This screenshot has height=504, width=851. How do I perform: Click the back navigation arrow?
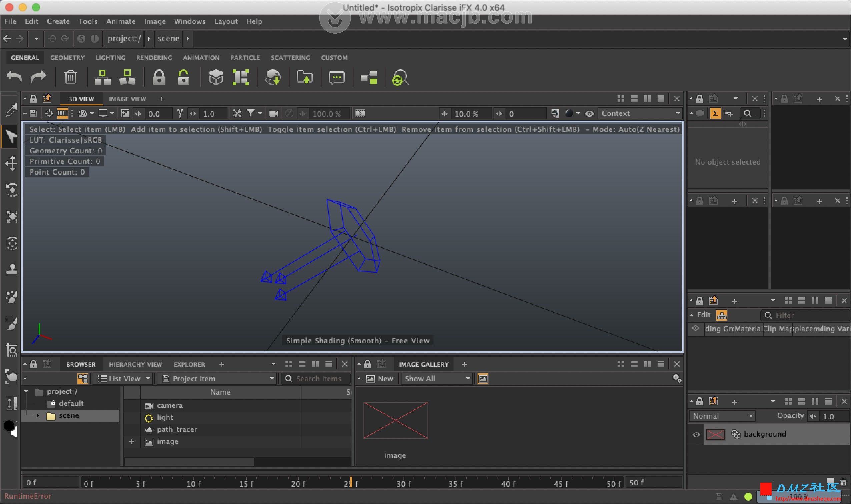coord(7,39)
